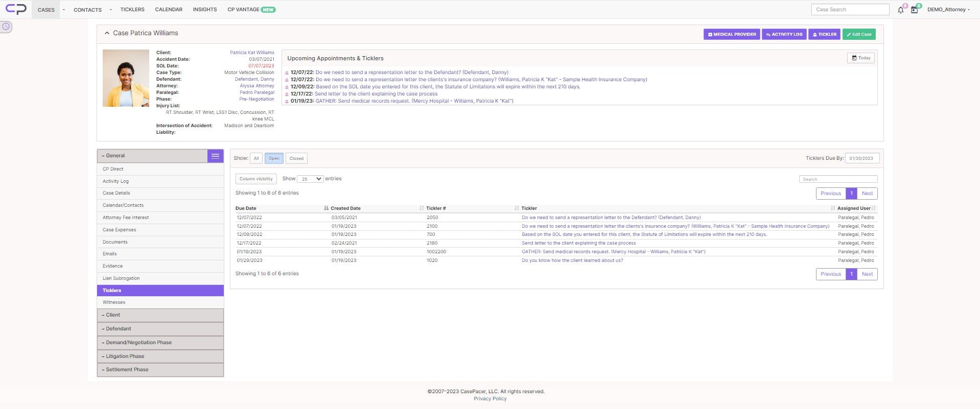Open CP VANTAGE navigation item
The height and width of the screenshot is (409, 980).
click(251, 10)
